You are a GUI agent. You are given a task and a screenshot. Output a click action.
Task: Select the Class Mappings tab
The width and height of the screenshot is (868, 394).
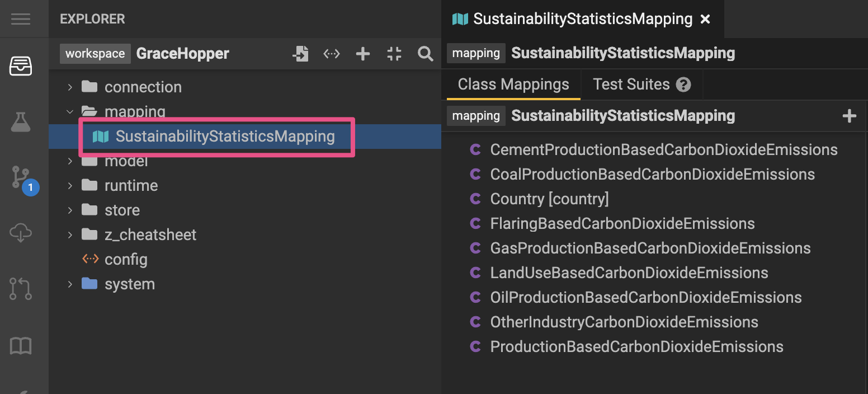coord(513,85)
